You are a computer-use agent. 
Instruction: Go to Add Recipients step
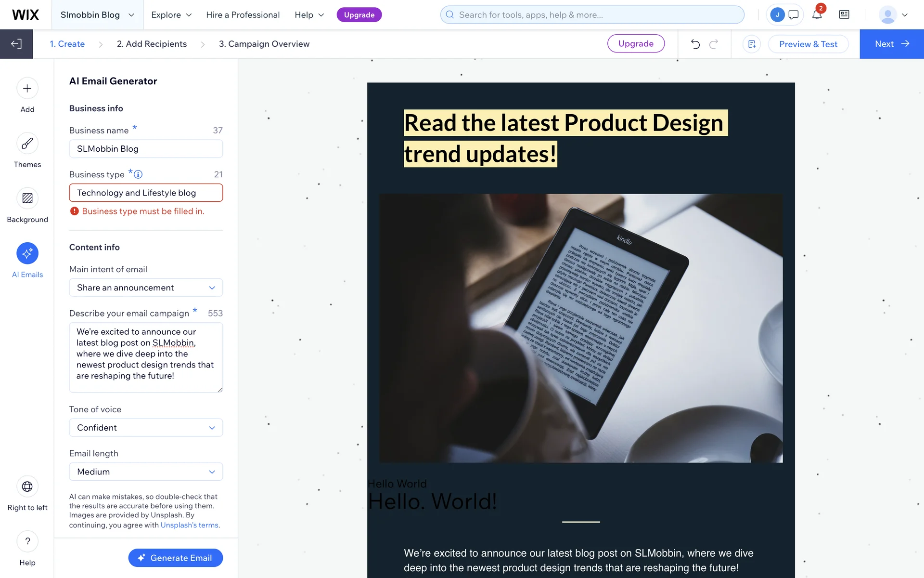pyautogui.click(x=152, y=44)
